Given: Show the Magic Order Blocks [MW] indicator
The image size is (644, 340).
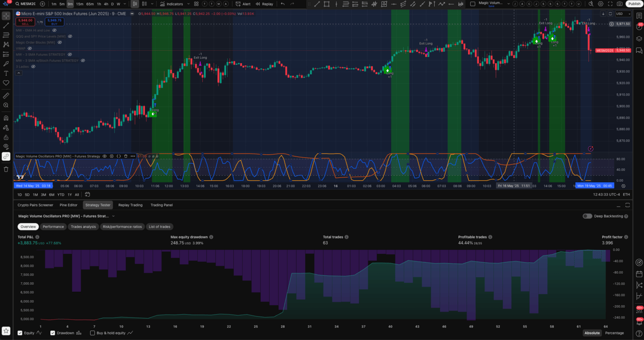Looking at the screenshot, I should (59, 42).
